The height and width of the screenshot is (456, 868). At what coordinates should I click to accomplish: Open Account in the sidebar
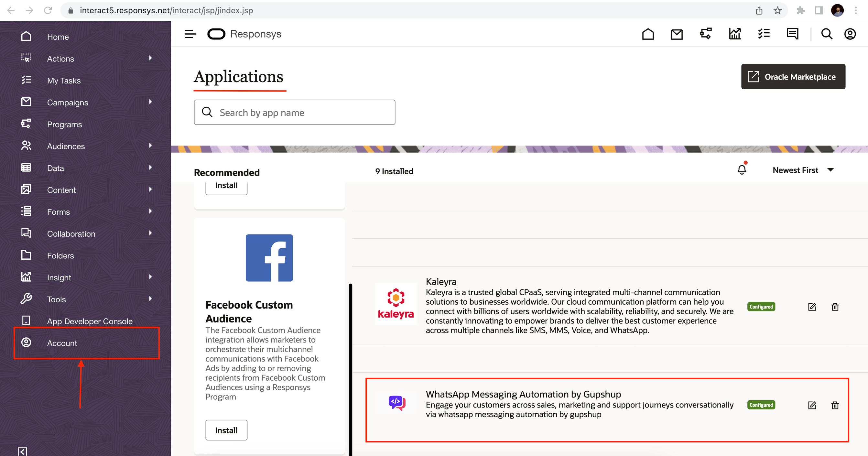(x=62, y=343)
